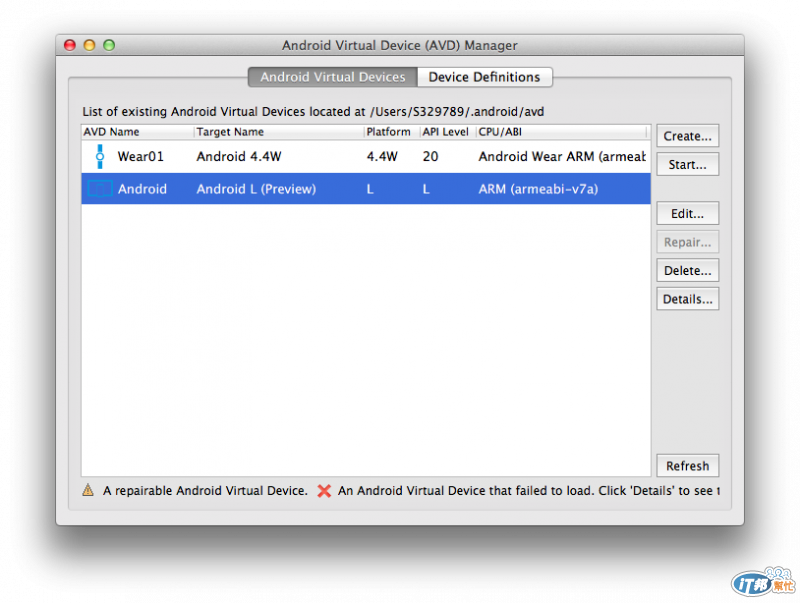Sort by the AVD Name column header

click(138, 132)
